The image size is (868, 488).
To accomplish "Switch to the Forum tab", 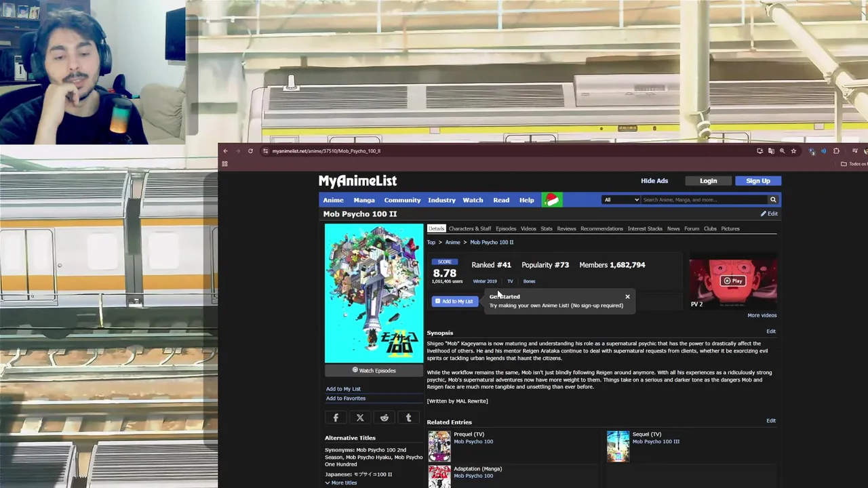I will pos(692,228).
